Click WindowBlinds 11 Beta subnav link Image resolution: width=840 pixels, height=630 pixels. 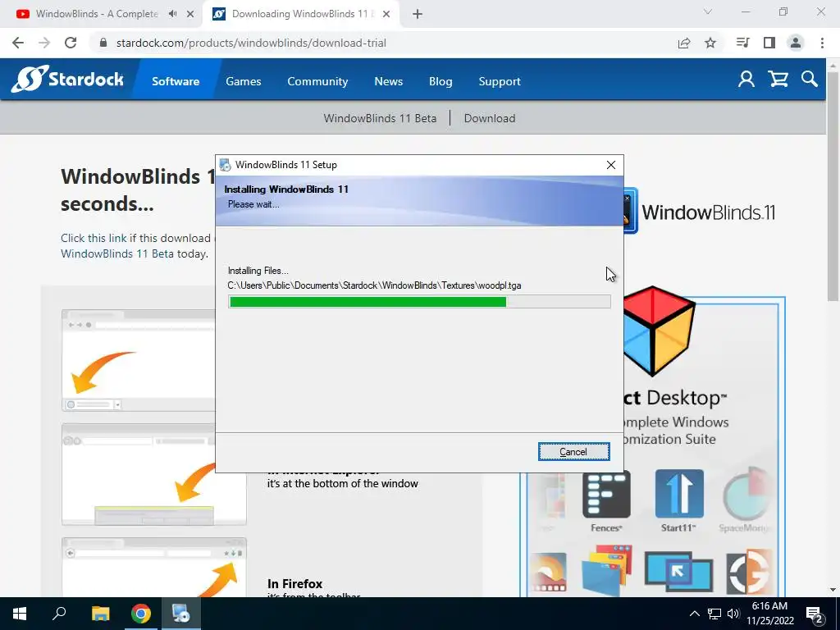380,118
